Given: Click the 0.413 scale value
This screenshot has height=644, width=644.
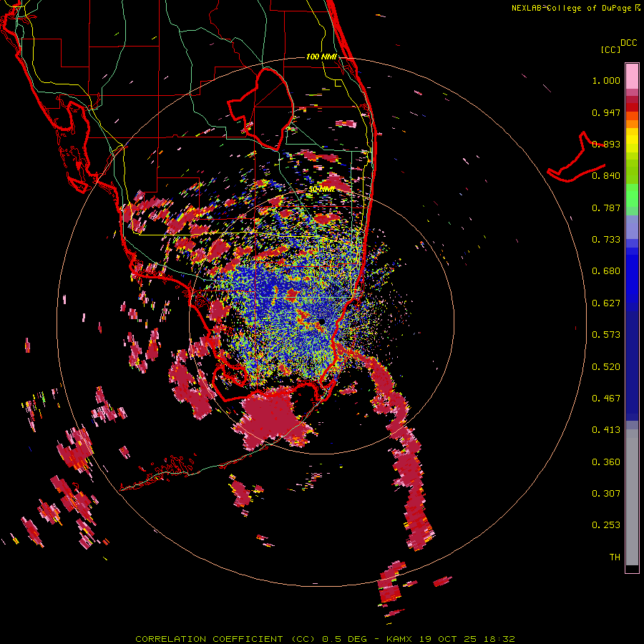Looking at the screenshot, I should click(606, 430).
